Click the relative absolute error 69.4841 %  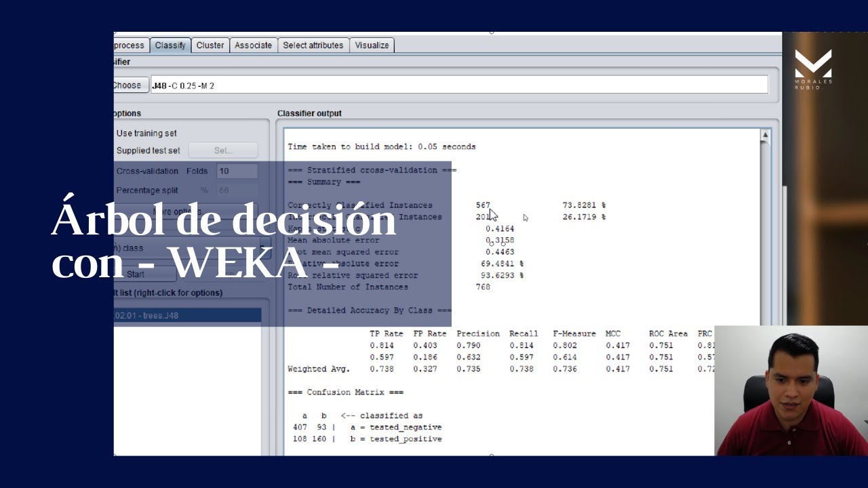(x=502, y=264)
